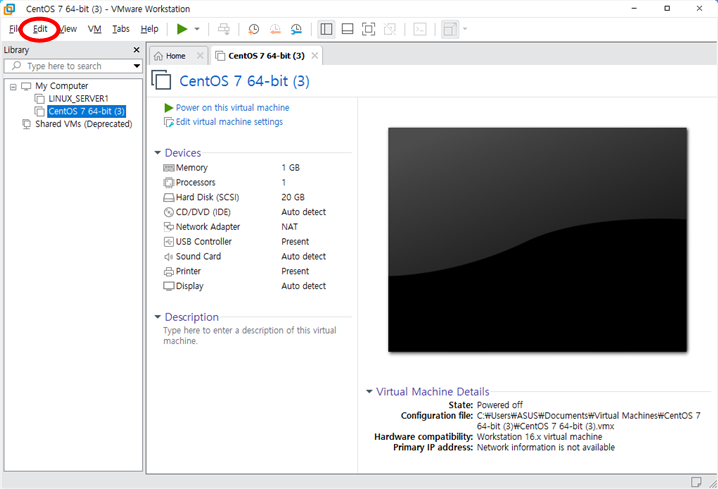Click the '20 GB' hard disk value
718x489 pixels.
[293, 197]
